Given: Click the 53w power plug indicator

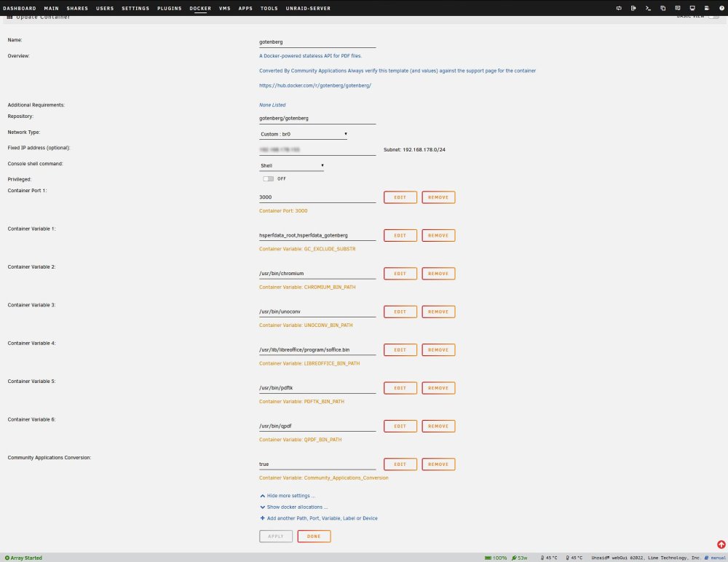Looking at the screenshot, I should (x=520, y=558).
